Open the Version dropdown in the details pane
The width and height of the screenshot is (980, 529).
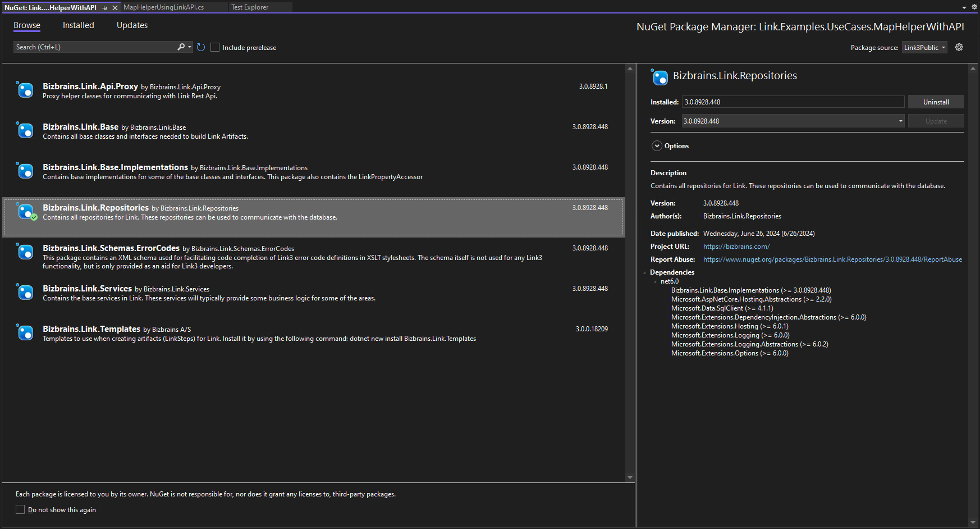(900, 121)
